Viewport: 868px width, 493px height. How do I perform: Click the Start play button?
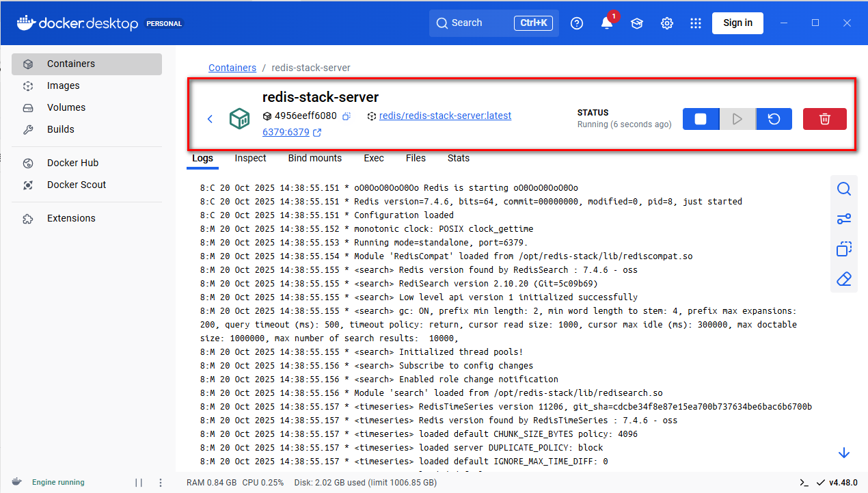737,119
